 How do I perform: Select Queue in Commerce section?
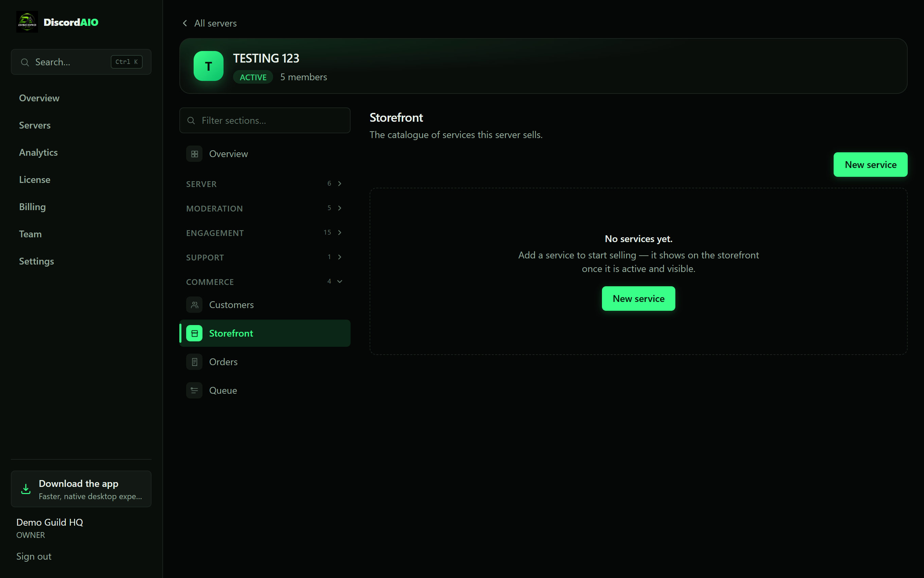pos(265,390)
